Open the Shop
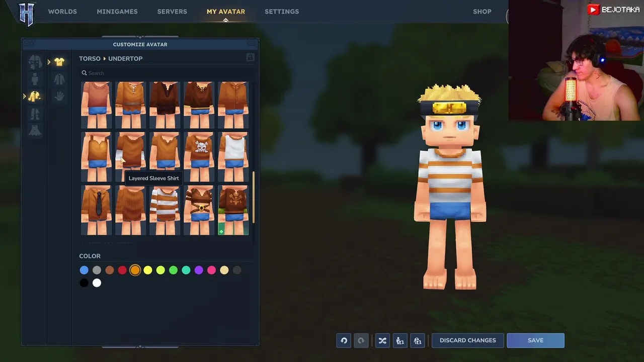The image size is (644, 362). [482, 11]
